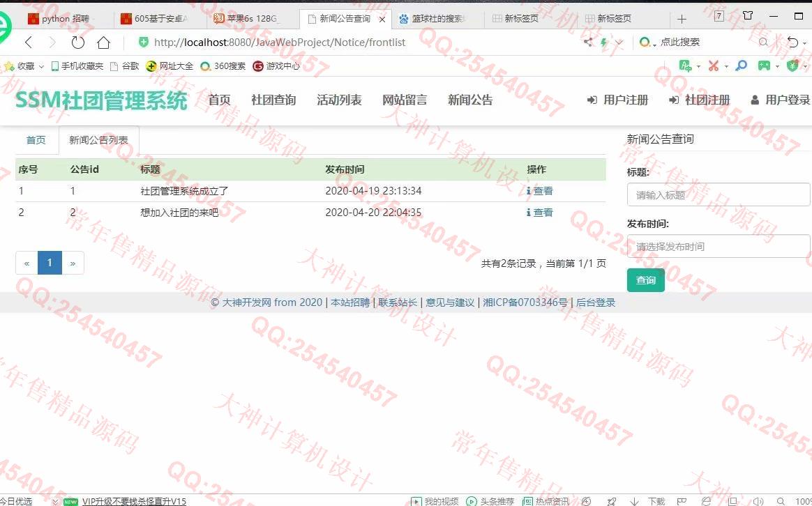Image resolution: width=812 pixels, height=506 pixels.
Task: Switch to the 篮球社的搜索 tab
Action: click(437, 19)
